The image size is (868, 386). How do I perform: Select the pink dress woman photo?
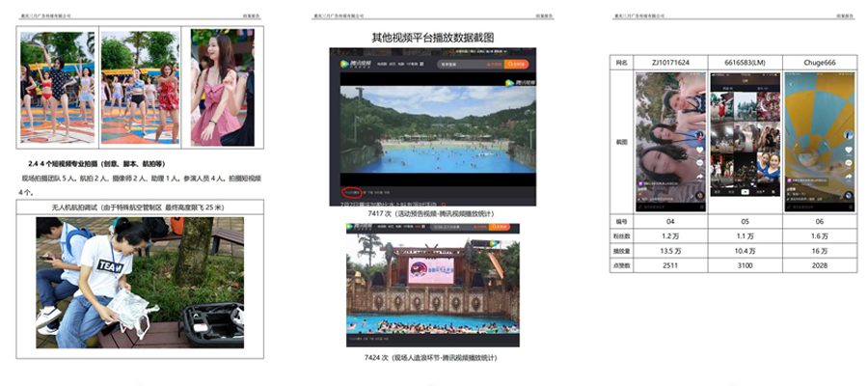click(222, 87)
